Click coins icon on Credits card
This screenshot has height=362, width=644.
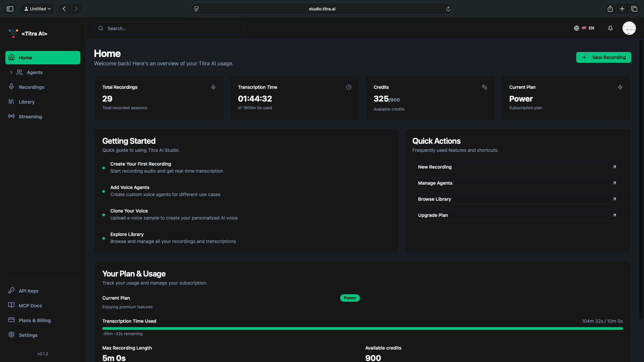(x=485, y=87)
